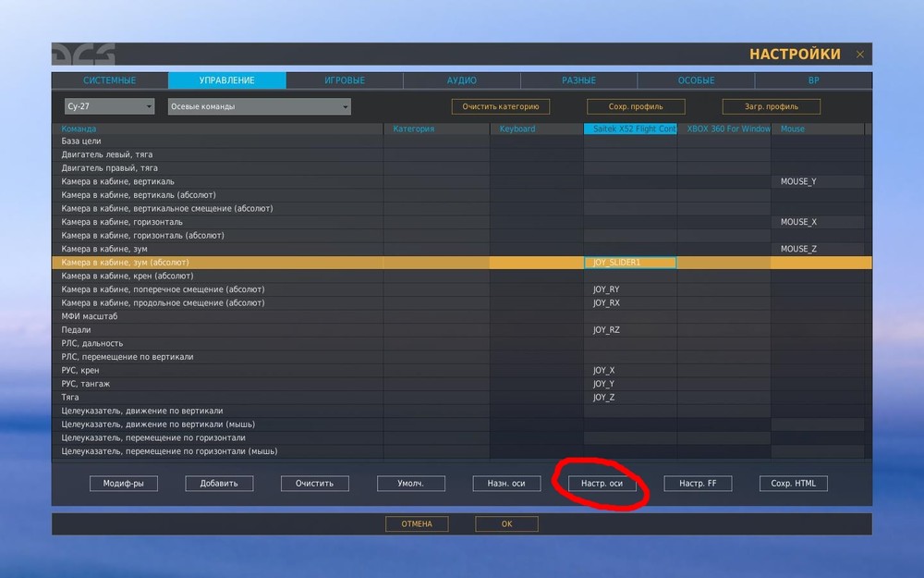The height and width of the screenshot is (578, 924).
Task: Select the Категория column header
Action: [437, 129]
